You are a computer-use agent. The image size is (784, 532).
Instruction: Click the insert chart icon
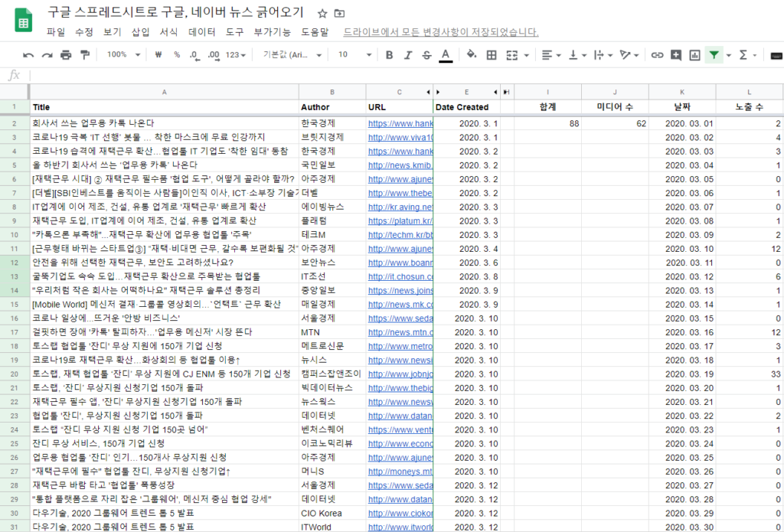694,55
